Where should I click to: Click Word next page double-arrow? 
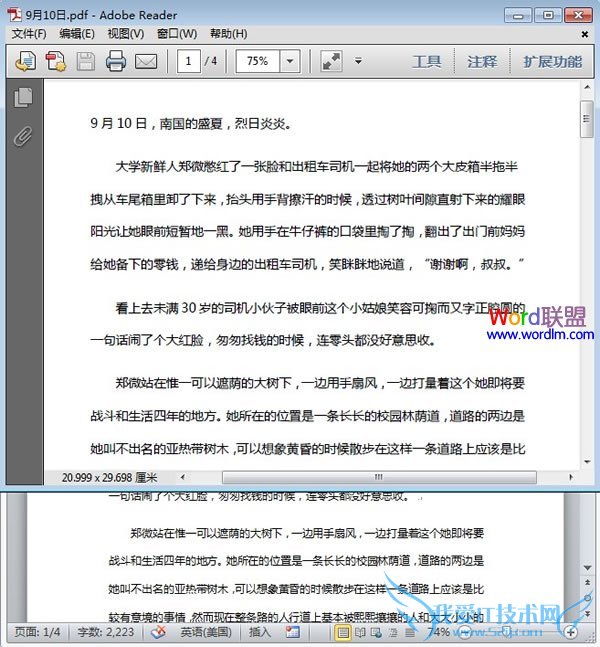point(588,614)
